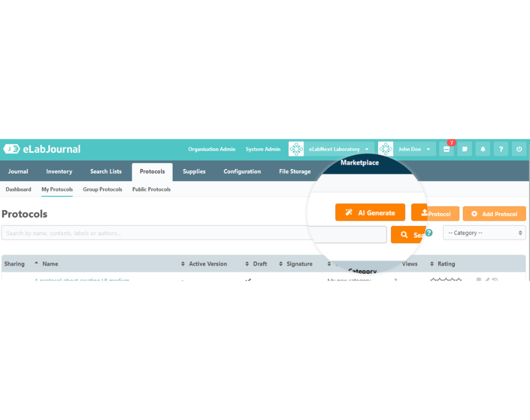Screen dimensions: 530x420
Task: Focus the protocol search input field
Action: tap(194, 233)
